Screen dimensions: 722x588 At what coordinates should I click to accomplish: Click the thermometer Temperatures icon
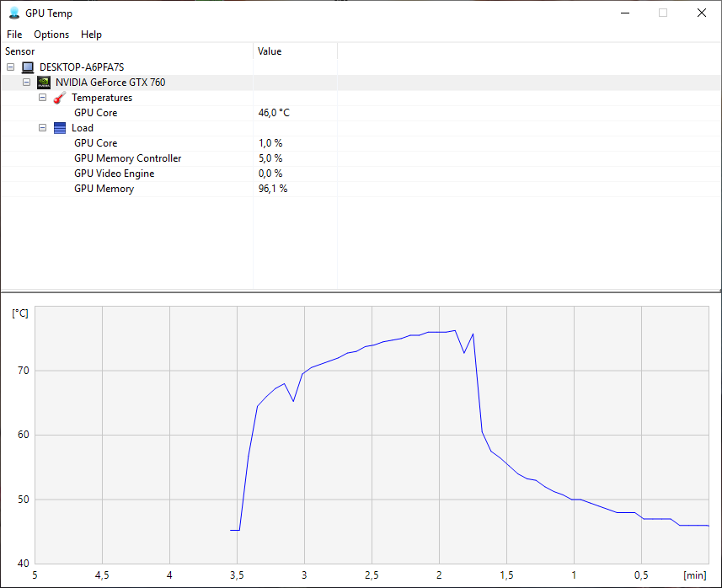click(60, 98)
